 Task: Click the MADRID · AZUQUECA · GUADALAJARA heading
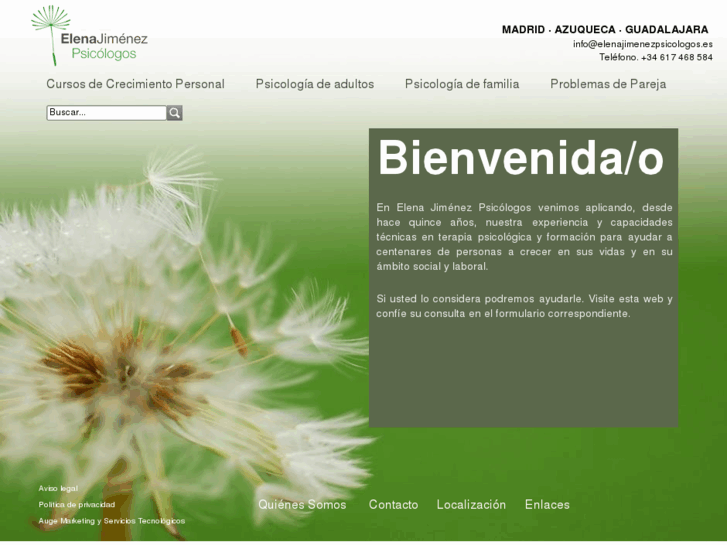coord(605,30)
